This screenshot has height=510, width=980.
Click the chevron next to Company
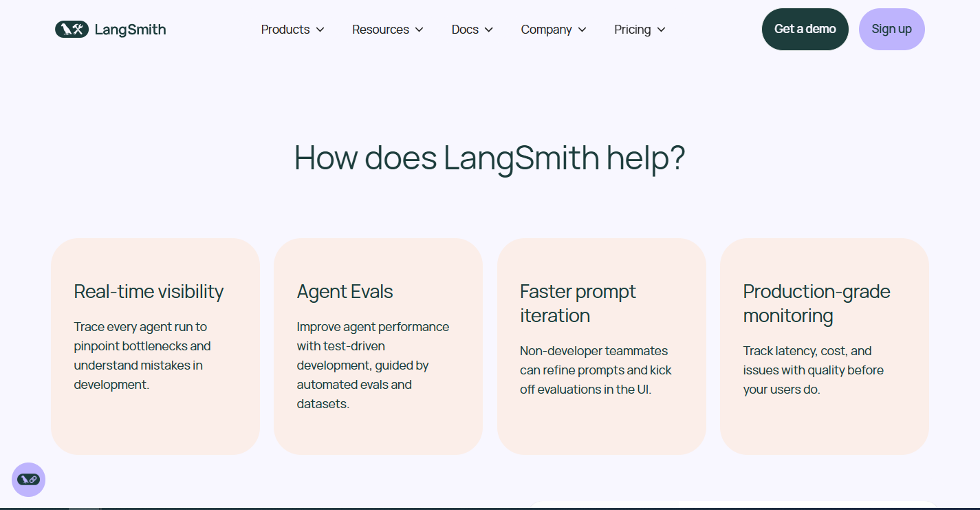(x=582, y=30)
